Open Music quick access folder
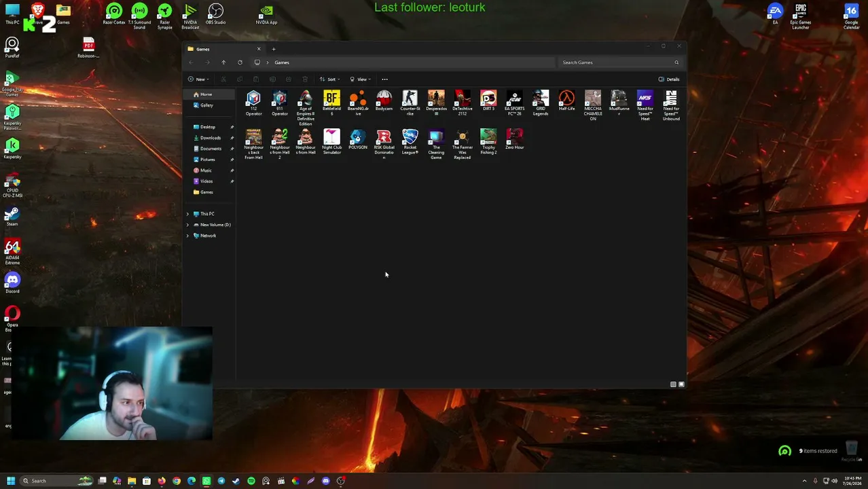 [209, 170]
